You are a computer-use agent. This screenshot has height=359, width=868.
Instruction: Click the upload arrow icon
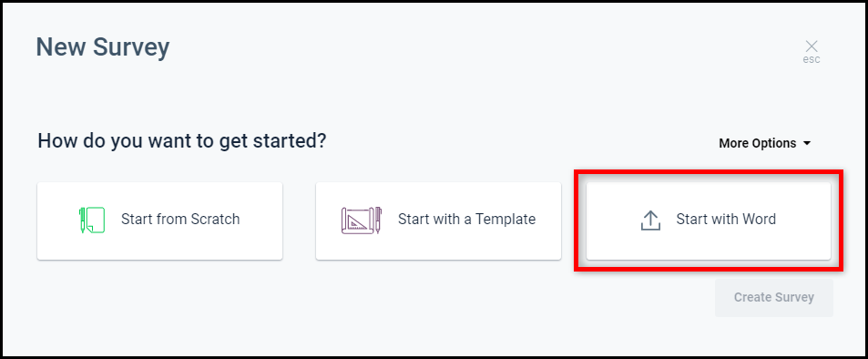pos(650,221)
